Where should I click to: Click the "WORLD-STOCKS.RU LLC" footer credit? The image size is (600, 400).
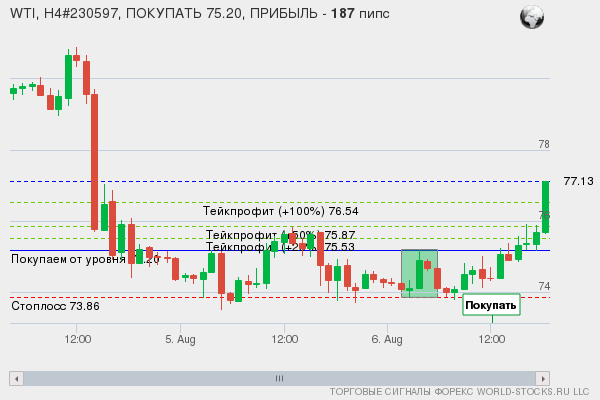[533, 392]
